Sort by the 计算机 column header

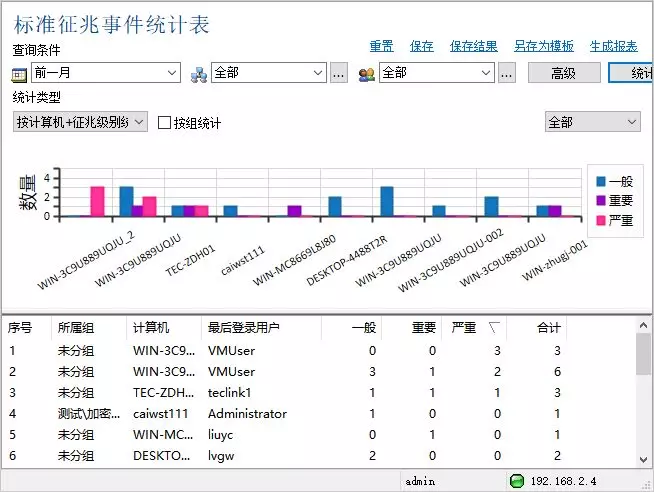point(164,328)
